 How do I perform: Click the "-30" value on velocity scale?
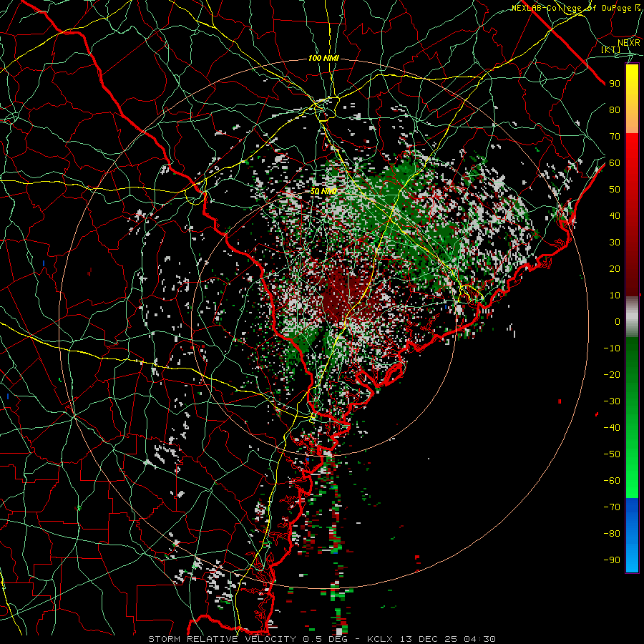click(x=612, y=401)
